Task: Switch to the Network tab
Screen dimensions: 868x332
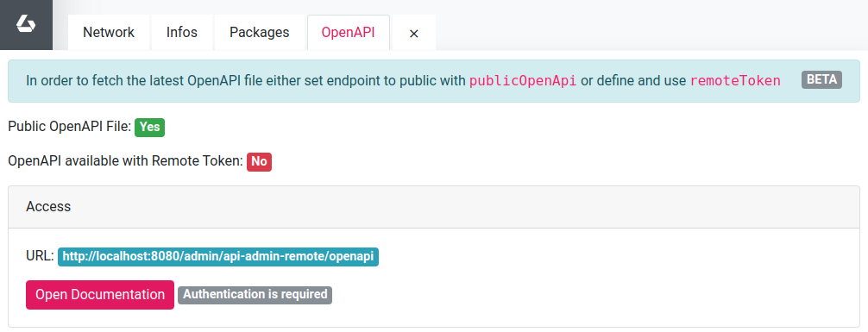Action: point(109,33)
